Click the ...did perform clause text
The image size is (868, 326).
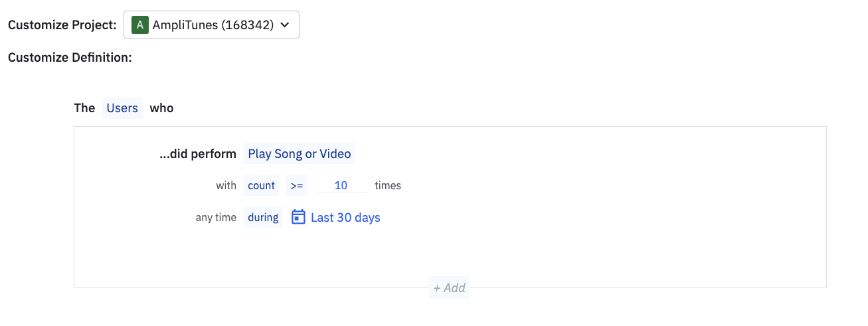198,154
